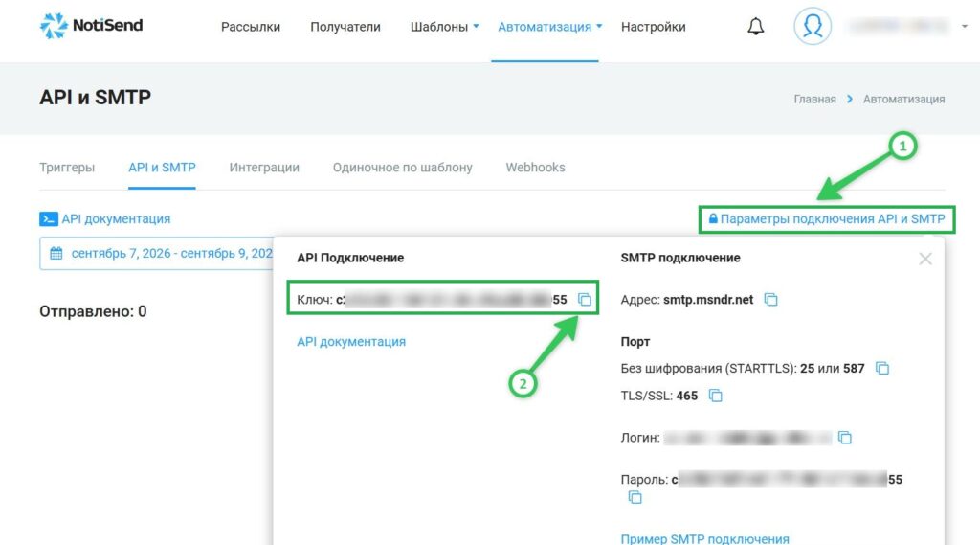Viewport: 980px width, 545px height.
Task: Switch to the Интеграции tab
Action: coord(264,168)
